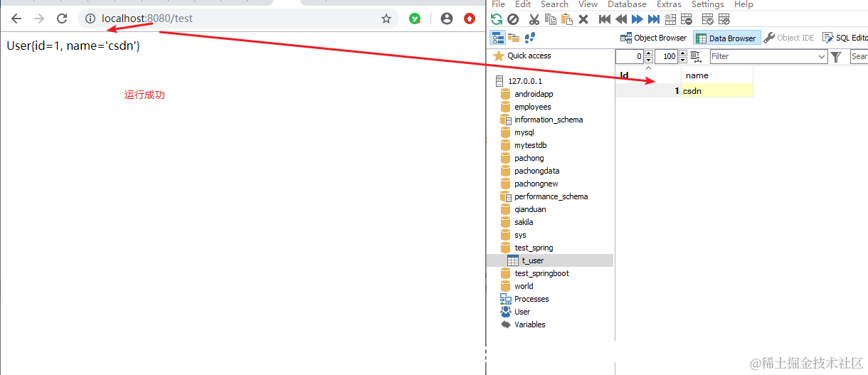
Task: Click the red browser update icon
Action: pos(470,19)
